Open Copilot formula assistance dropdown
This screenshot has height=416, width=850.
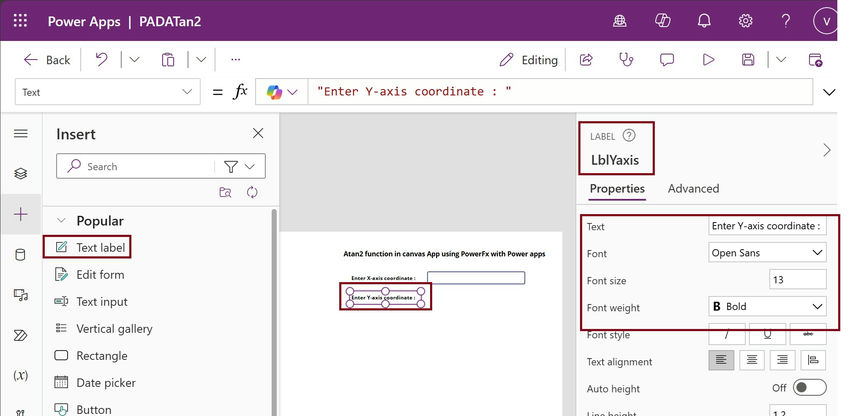pyautogui.click(x=282, y=92)
